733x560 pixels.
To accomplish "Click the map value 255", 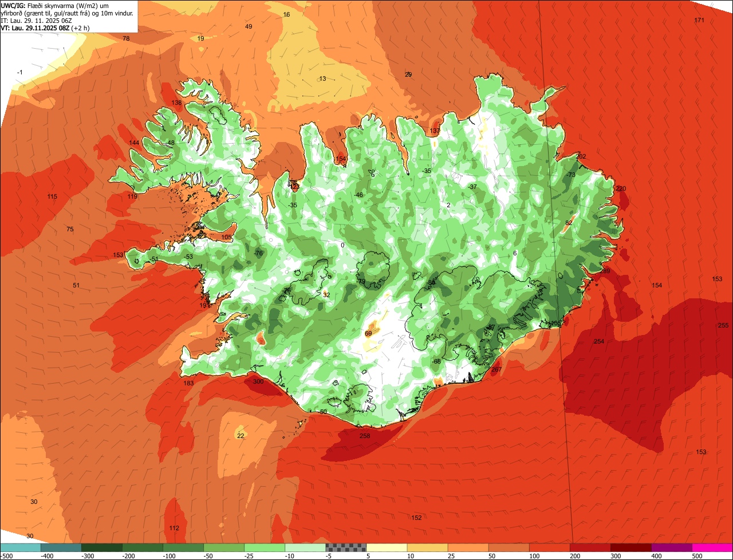I will tap(723, 325).
